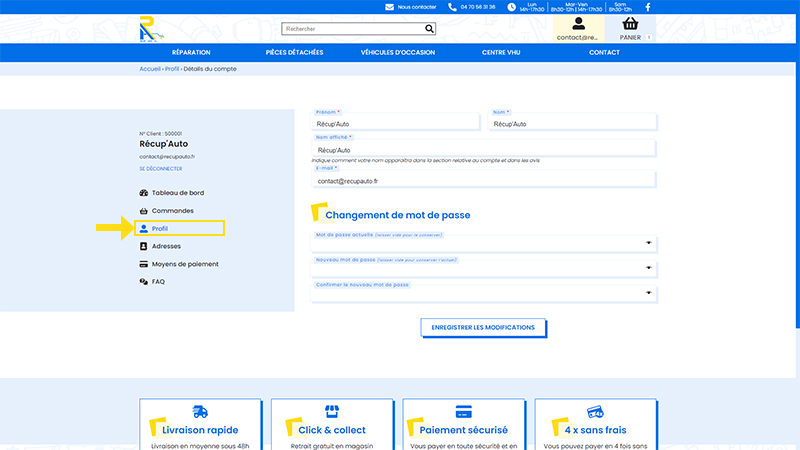Follow the Accueil breadcrumb link
The image size is (800, 450).
(x=150, y=69)
